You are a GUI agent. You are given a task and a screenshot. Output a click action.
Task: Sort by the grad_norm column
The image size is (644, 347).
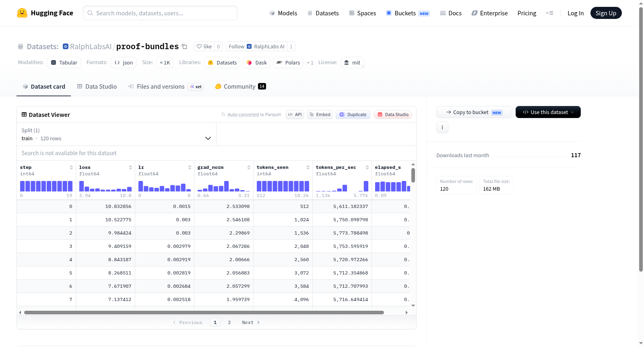(249, 167)
